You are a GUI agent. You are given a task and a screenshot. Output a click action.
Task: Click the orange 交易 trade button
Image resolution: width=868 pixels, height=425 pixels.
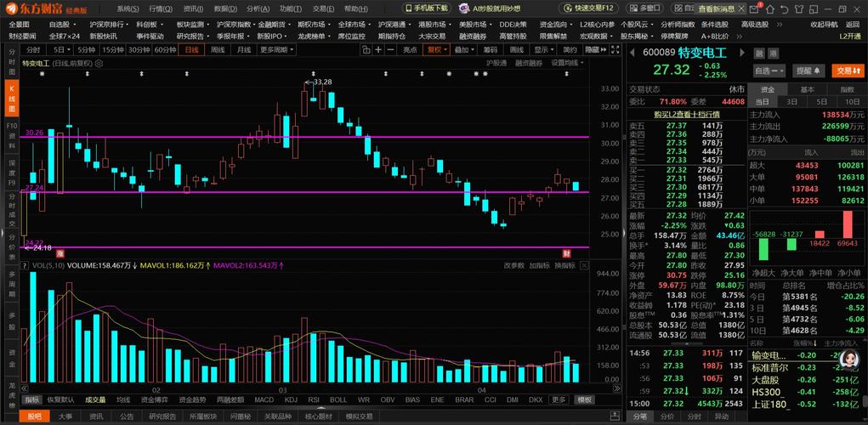(847, 71)
